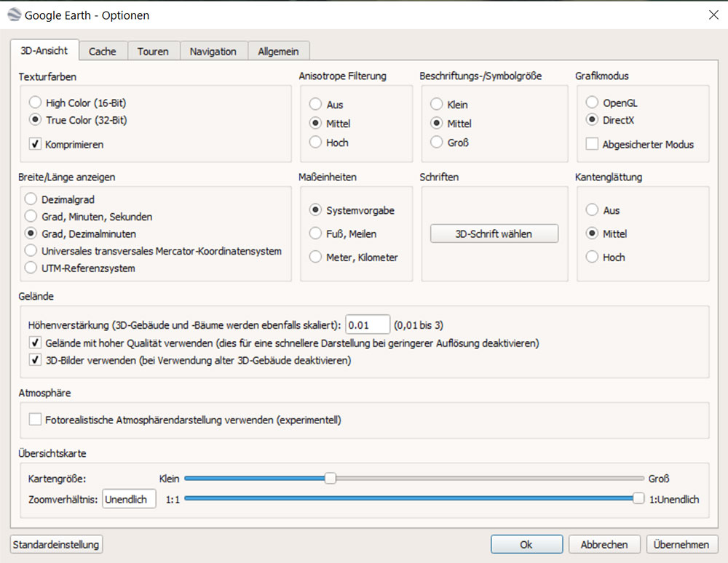The image size is (728, 563).
Task: Go to the Navigation tab
Action: click(213, 51)
